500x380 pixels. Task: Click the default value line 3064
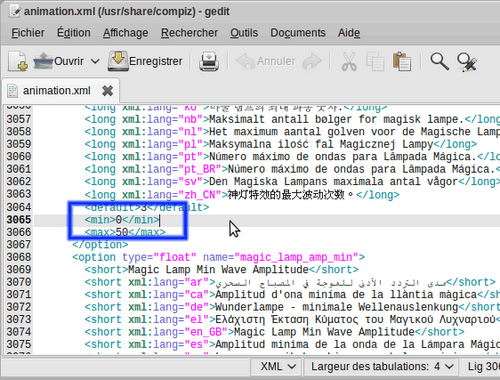pos(147,207)
